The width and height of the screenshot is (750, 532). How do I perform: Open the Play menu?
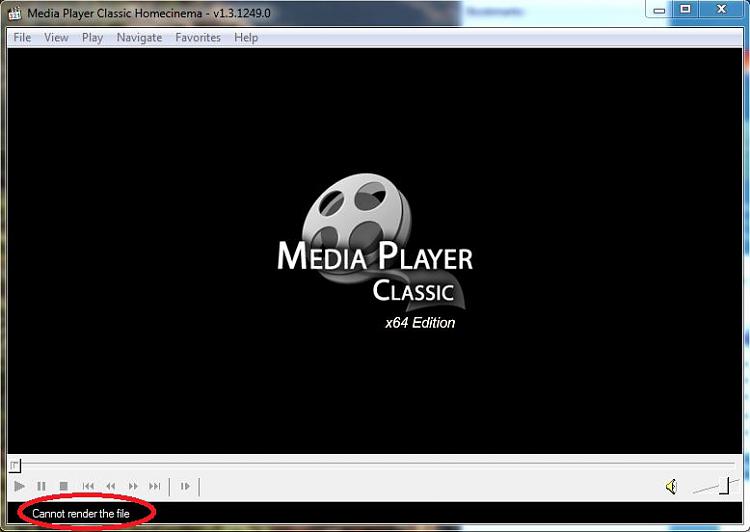click(x=92, y=37)
